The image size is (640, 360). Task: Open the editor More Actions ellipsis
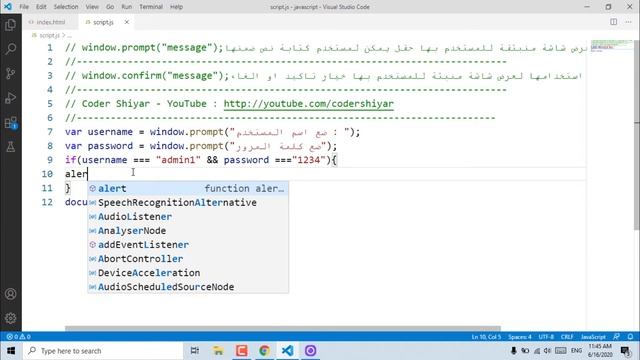[x=628, y=22]
